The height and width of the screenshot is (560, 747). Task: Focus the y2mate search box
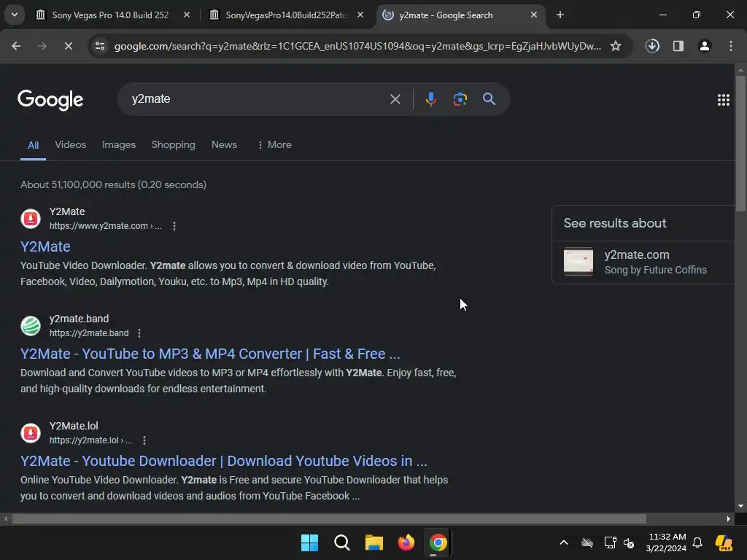pos(258,99)
